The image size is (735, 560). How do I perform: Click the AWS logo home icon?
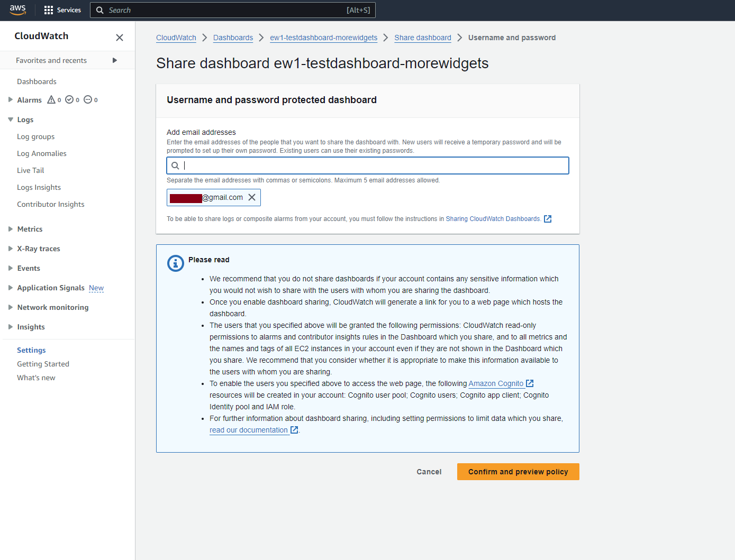(17, 10)
